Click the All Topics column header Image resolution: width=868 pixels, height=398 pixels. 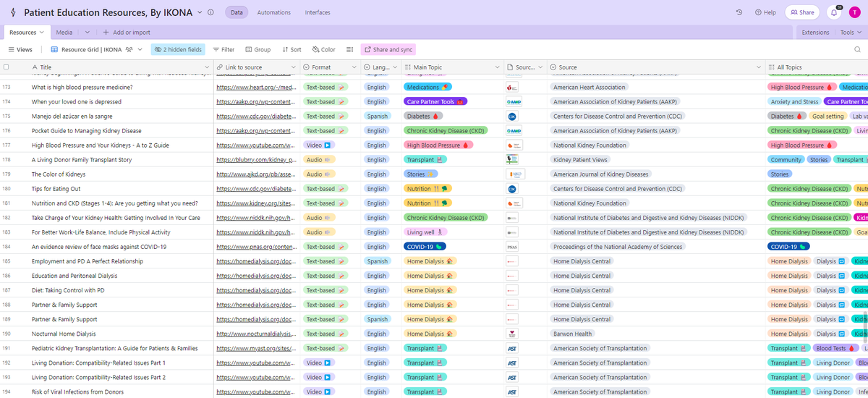pos(816,67)
